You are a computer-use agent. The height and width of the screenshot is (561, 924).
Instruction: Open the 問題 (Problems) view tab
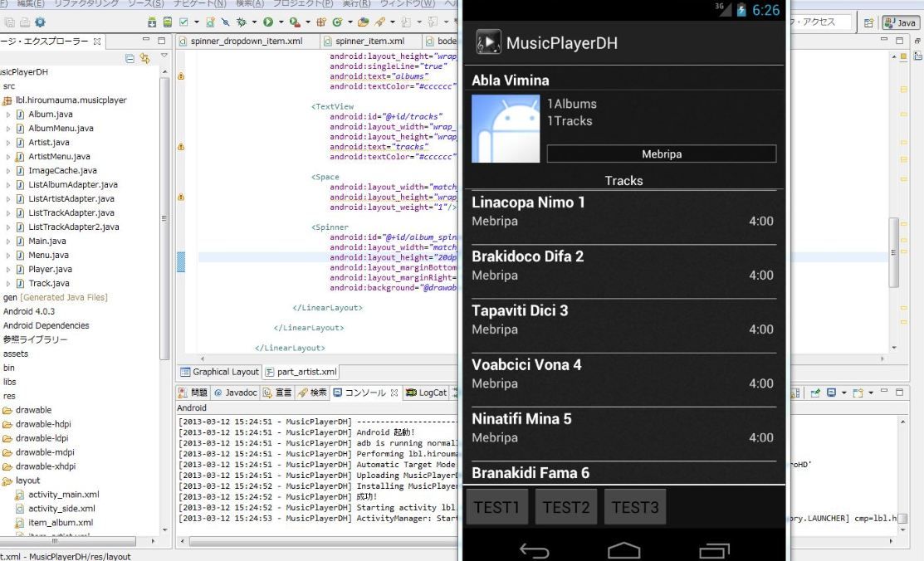193,393
